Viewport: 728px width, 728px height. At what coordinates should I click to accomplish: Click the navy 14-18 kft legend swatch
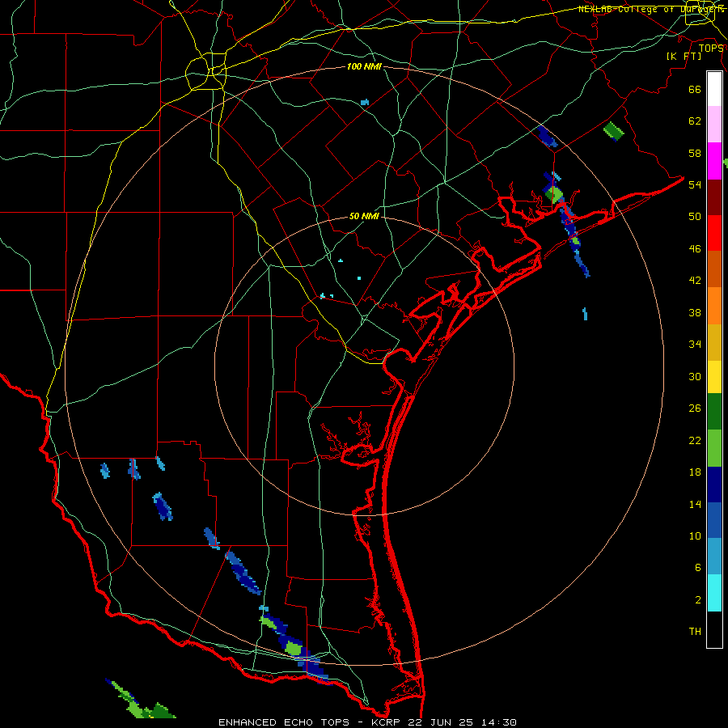tap(714, 485)
